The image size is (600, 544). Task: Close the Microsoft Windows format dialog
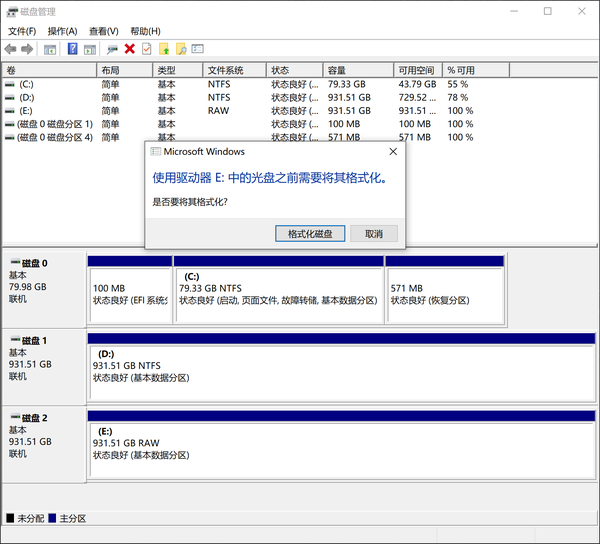click(x=393, y=151)
